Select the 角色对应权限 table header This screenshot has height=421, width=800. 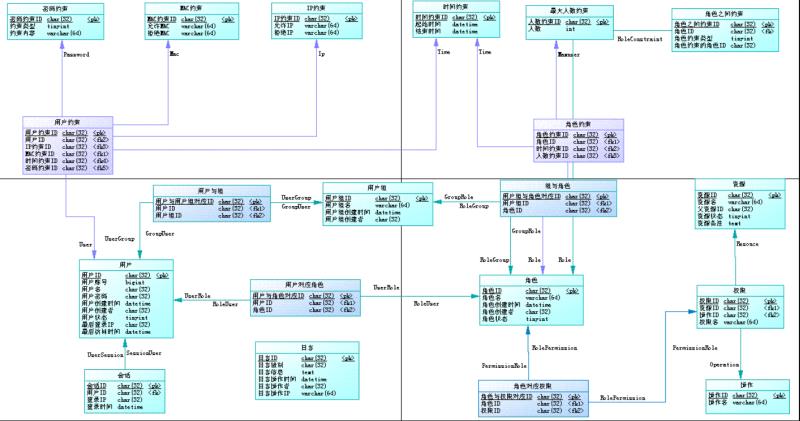coord(533,386)
